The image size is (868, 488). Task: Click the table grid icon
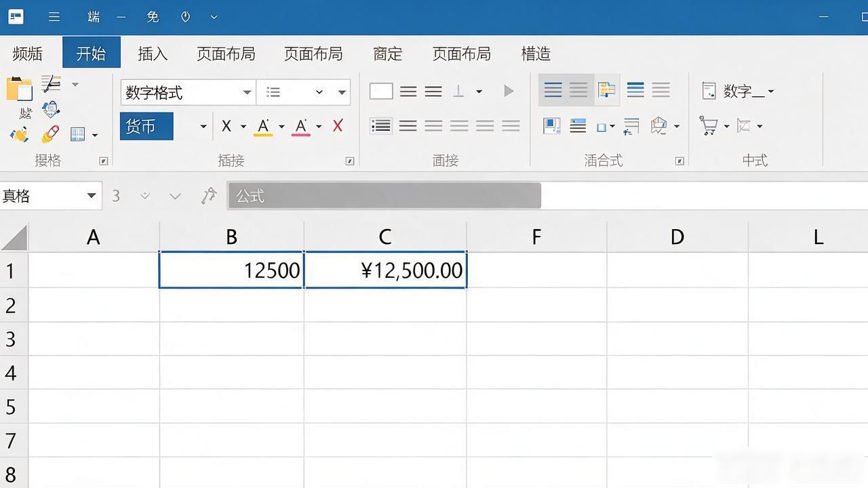78,134
